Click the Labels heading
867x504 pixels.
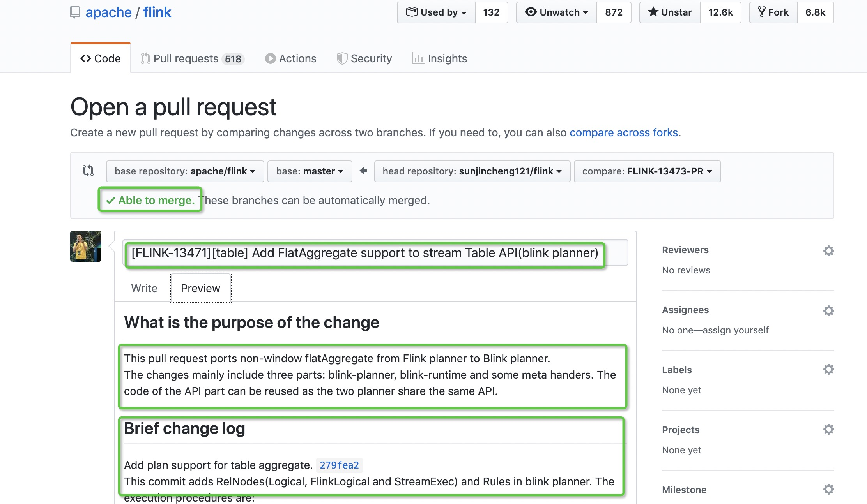point(677,370)
